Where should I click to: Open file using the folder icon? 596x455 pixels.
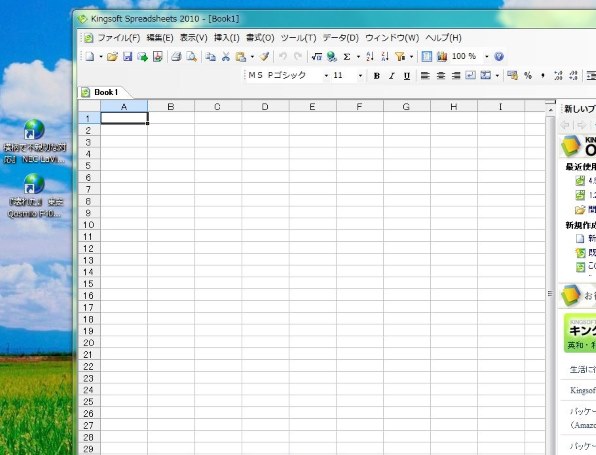tap(112, 57)
